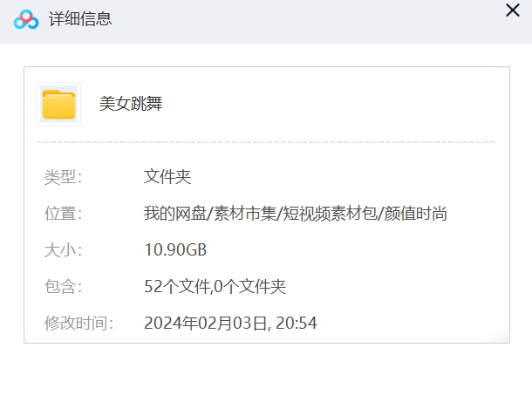The height and width of the screenshot is (409, 532).
Task: Click the 文件夹 type value
Action: [167, 177]
